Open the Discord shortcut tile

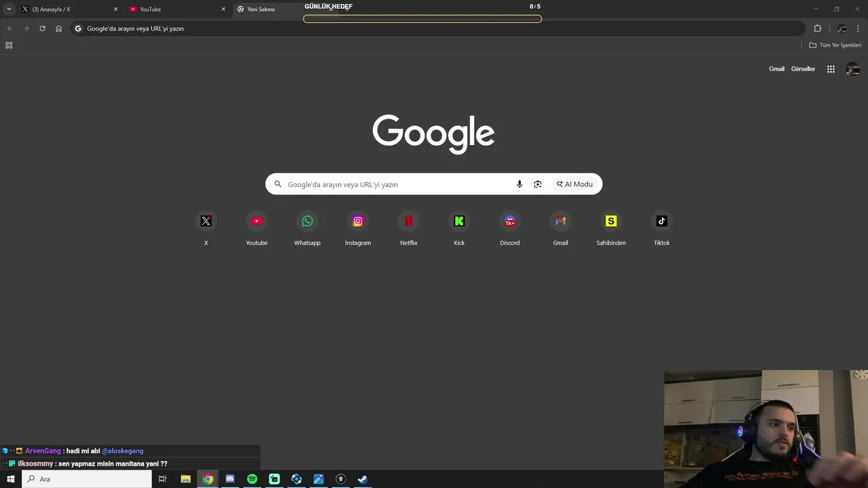(x=510, y=228)
